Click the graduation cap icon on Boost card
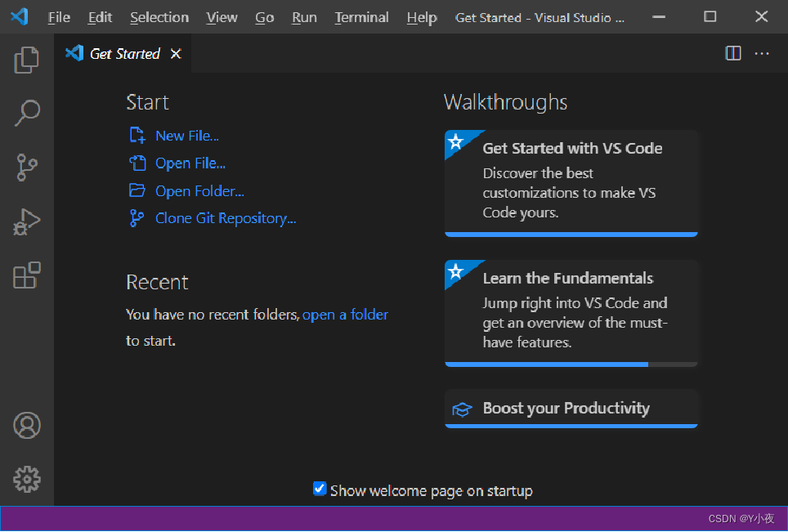Image resolution: width=788 pixels, height=532 pixels. click(x=462, y=409)
